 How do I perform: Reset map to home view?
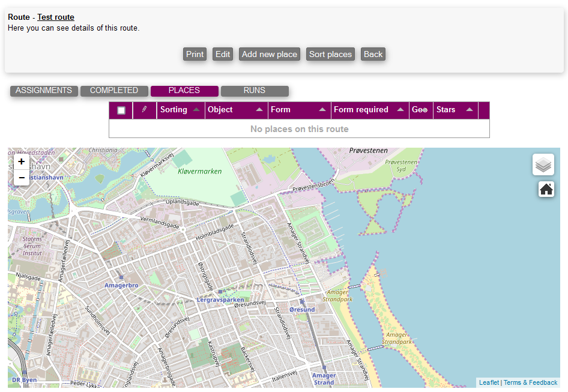(546, 189)
